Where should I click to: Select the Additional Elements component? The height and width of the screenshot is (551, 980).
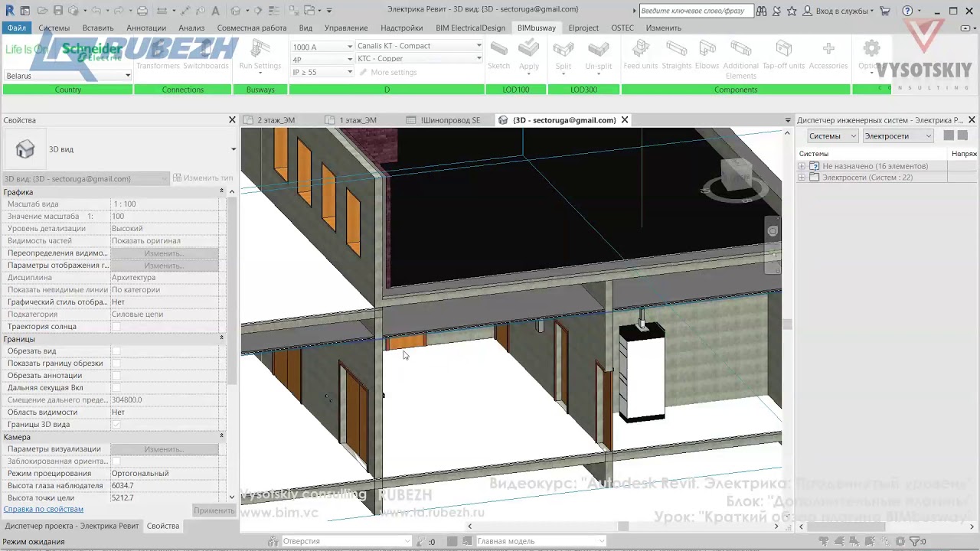(x=740, y=60)
